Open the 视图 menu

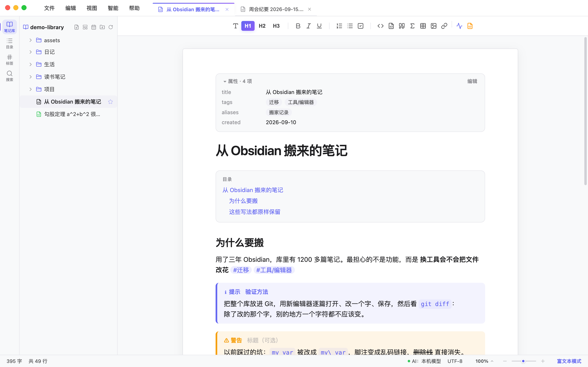pos(92,8)
